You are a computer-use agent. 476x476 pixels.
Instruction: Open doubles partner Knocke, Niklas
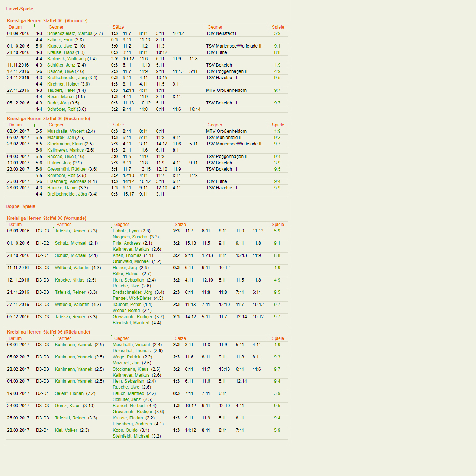coord(70,280)
